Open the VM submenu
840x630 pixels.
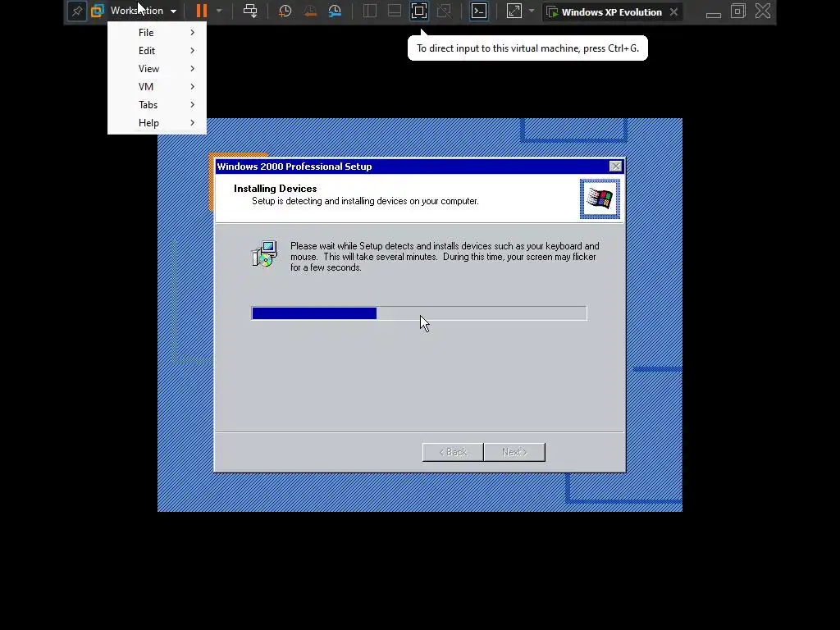coord(157,87)
